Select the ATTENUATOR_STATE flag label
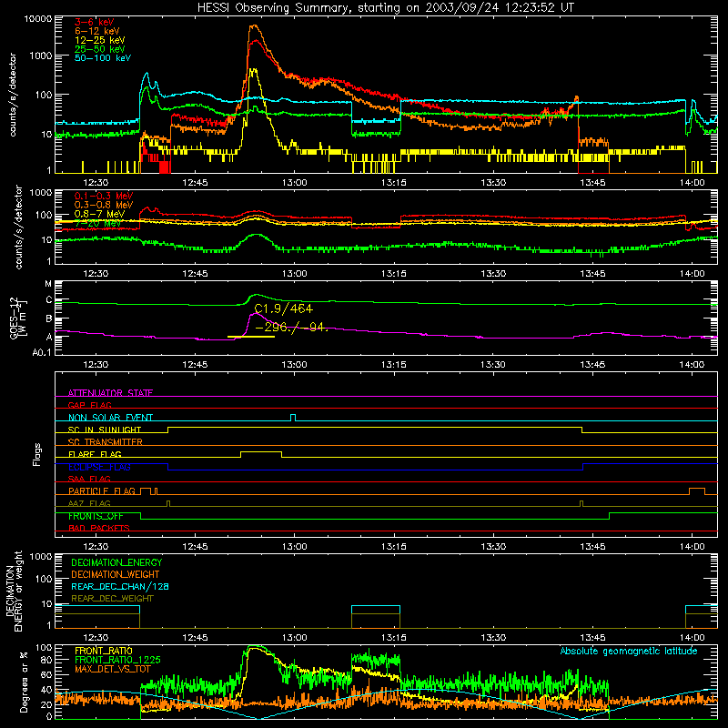Image resolution: width=728 pixels, height=728 pixels. [x=110, y=393]
